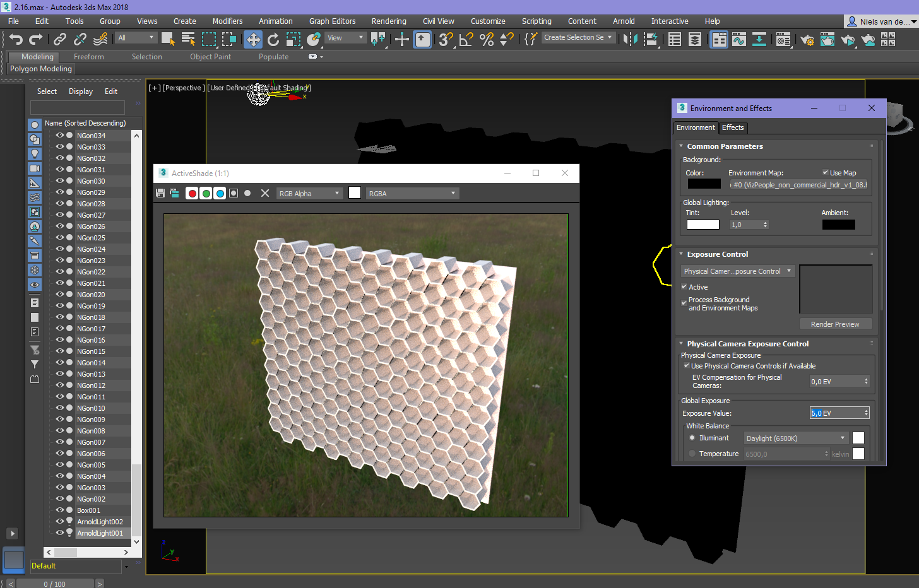Click Render in the Cloud teapot icon
This screenshot has height=588, width=919.
[868, 40]
